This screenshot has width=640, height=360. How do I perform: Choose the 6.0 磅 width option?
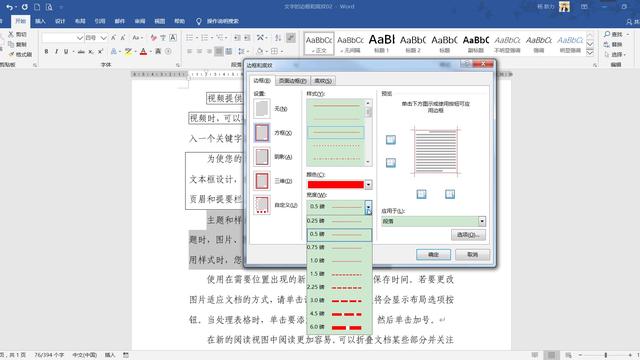point(339,327)
